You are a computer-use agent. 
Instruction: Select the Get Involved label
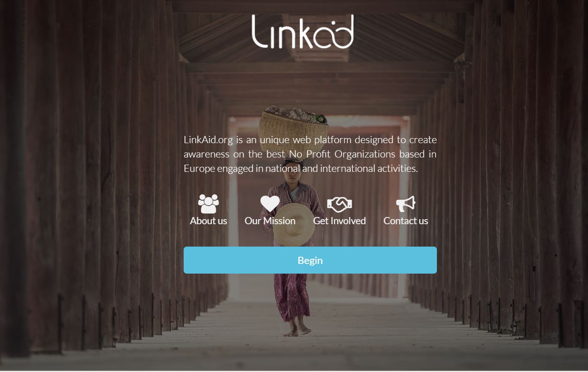pos(339,221)
